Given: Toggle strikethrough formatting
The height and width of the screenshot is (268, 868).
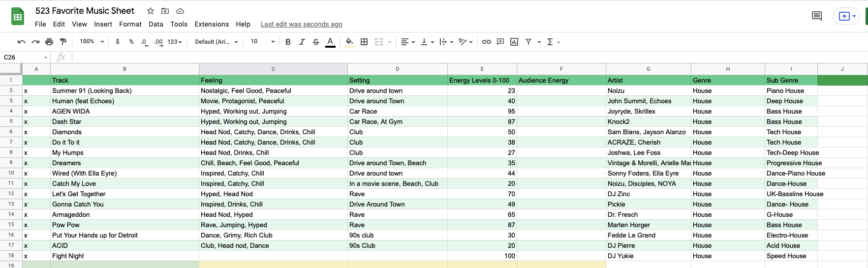Looking at the screenshot, I should pyautogui.click(x=316, y=42).
